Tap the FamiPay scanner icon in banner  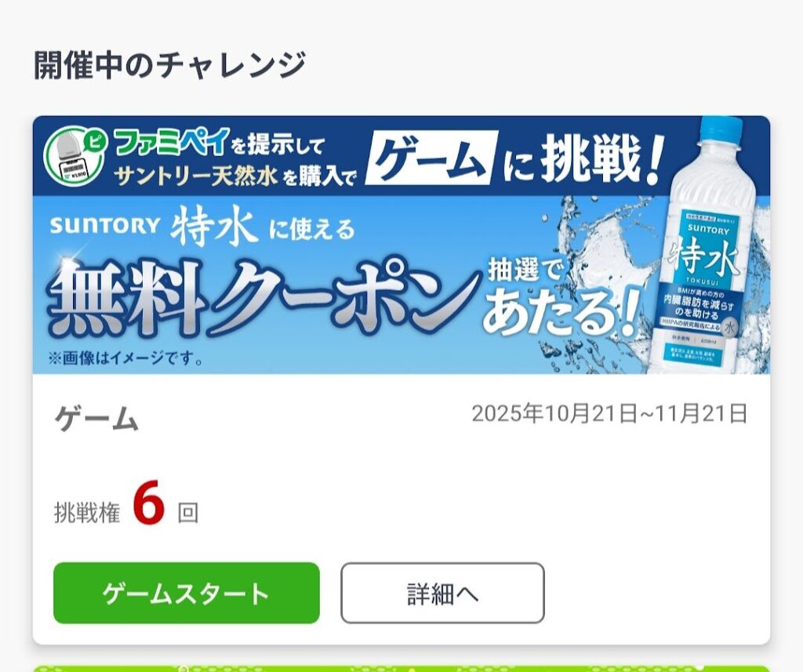coord(76,156)
